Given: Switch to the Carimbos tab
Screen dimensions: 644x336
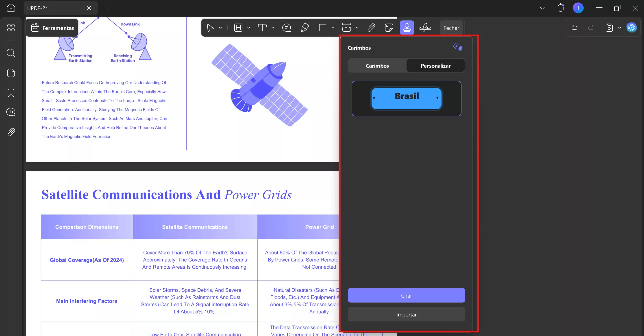Looking at the screenshot, I should point(377,66).
